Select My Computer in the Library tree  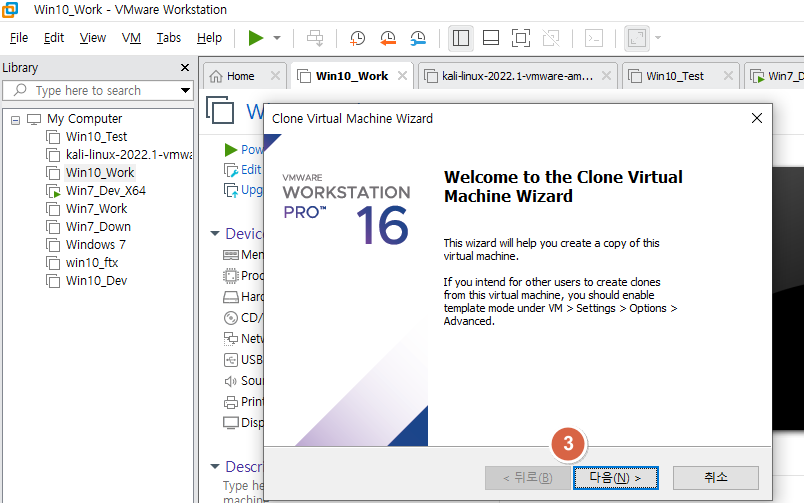pyautogui.click(x=85, y=119)
